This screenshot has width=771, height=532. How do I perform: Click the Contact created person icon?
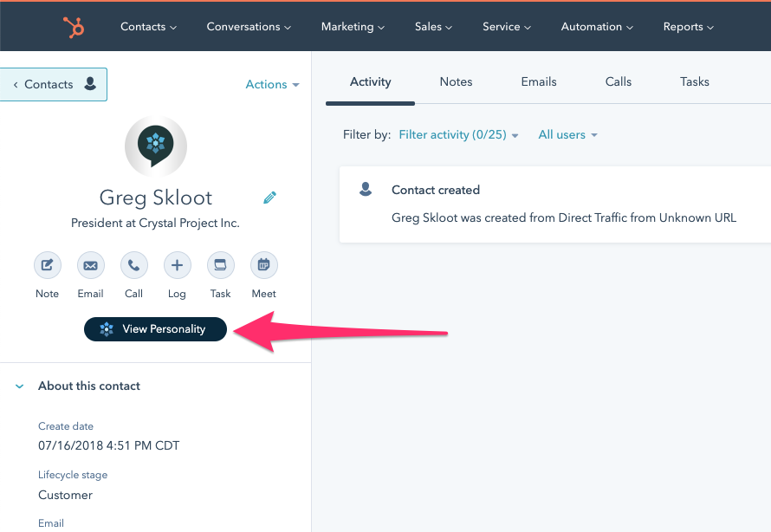pos(366,189)
